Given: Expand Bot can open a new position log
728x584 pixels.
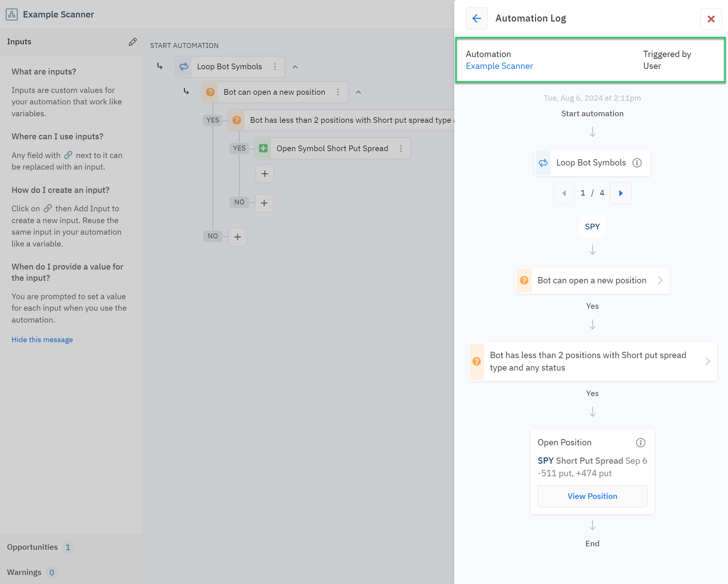Looking at the screenshot, I should (660, 280).
